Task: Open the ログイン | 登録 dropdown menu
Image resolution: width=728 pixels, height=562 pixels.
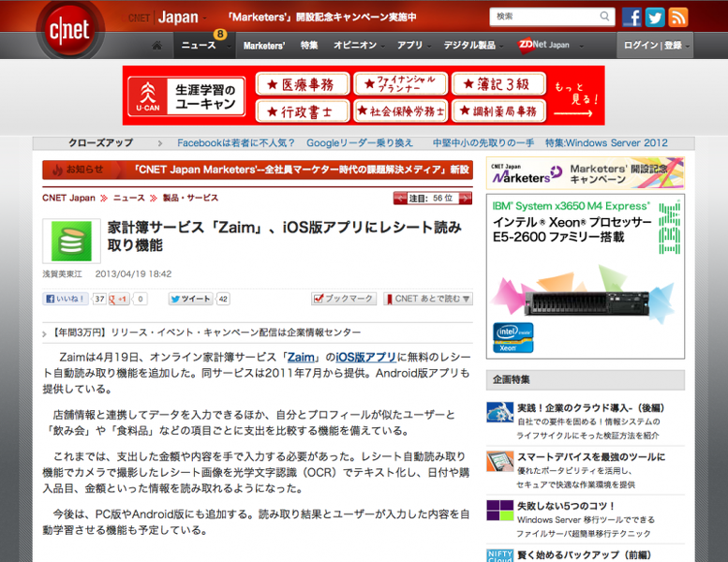Action: (655, 45)
